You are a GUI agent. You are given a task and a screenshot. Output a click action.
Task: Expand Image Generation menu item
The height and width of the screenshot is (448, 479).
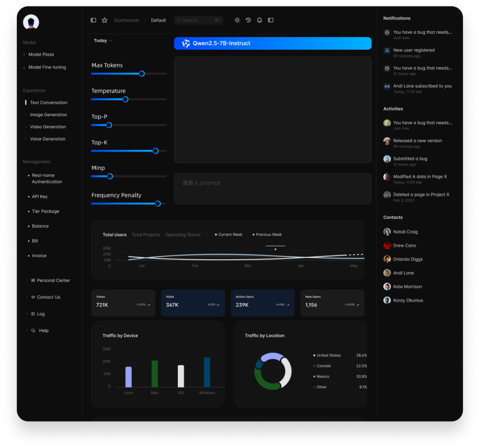(x=26, y=114)
